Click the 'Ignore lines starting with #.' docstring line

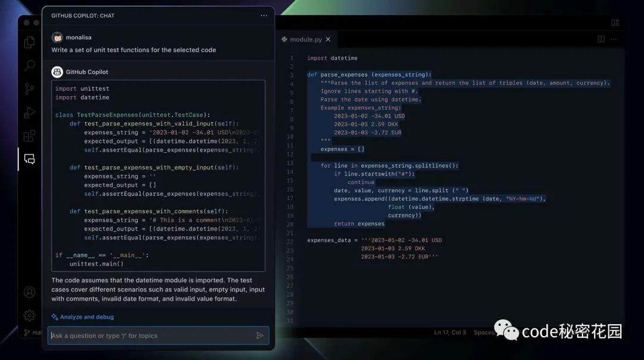click(369, 91)
